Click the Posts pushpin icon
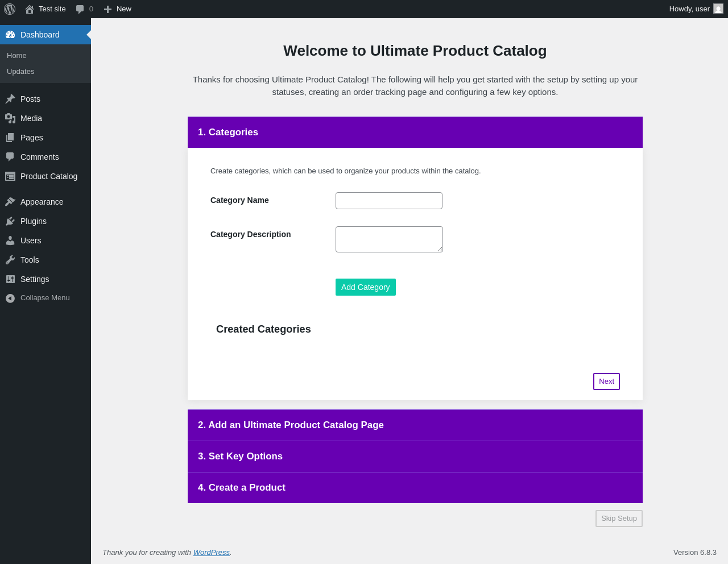This screenshot has height=564, width=728. (x=10, y=99)
